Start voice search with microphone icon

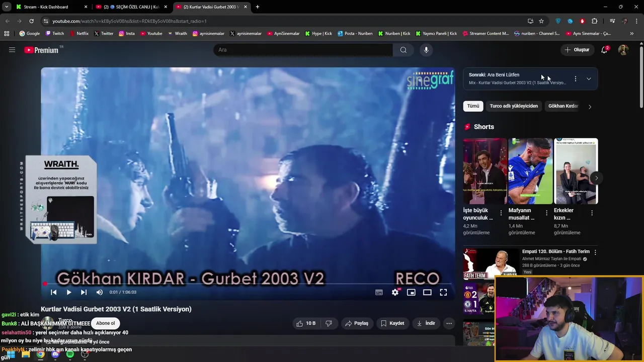click(x=426, y=50)
